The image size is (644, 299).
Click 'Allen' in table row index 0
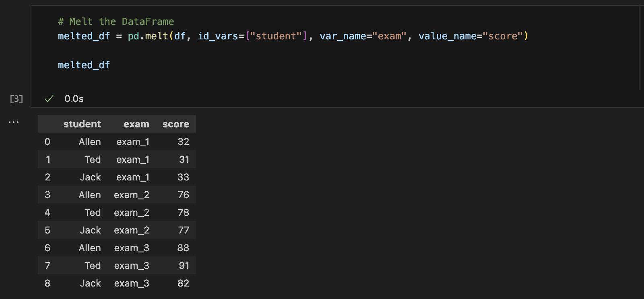[90, 142]
